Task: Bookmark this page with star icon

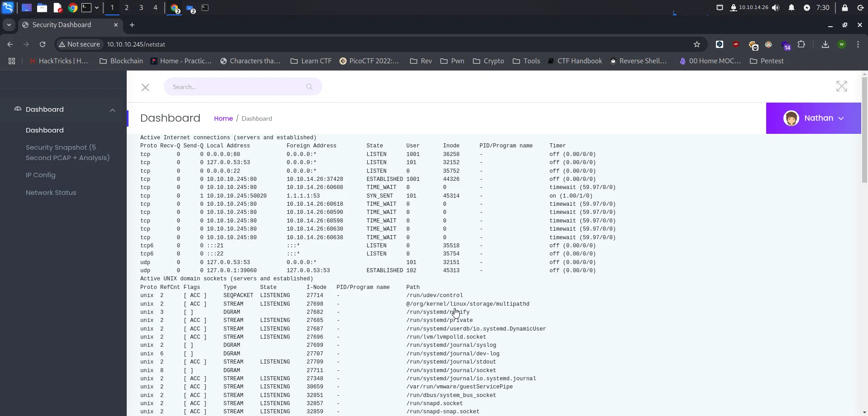Action: pos(696,44)
